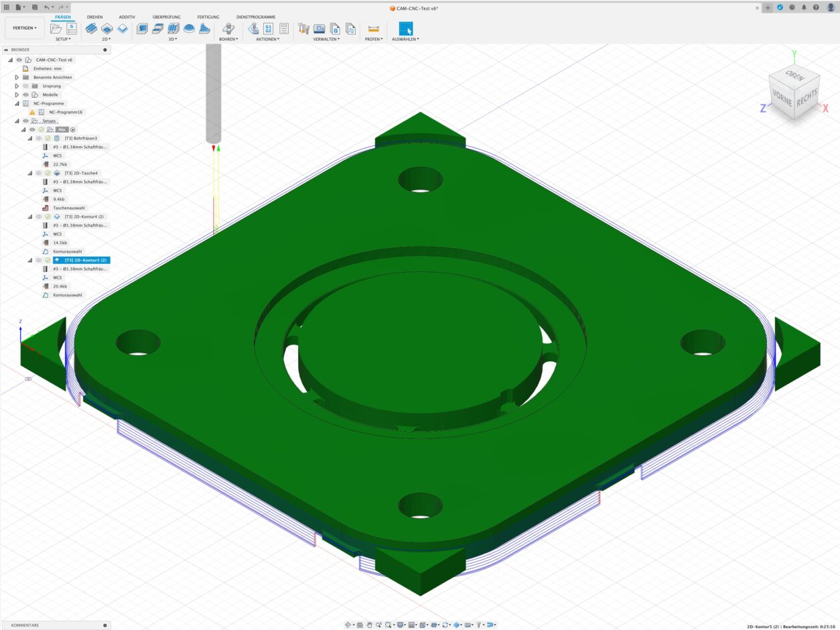840x630 pixels.
Task: Open the tool library icon in Verwalten
Action: [x=304, y=28]
